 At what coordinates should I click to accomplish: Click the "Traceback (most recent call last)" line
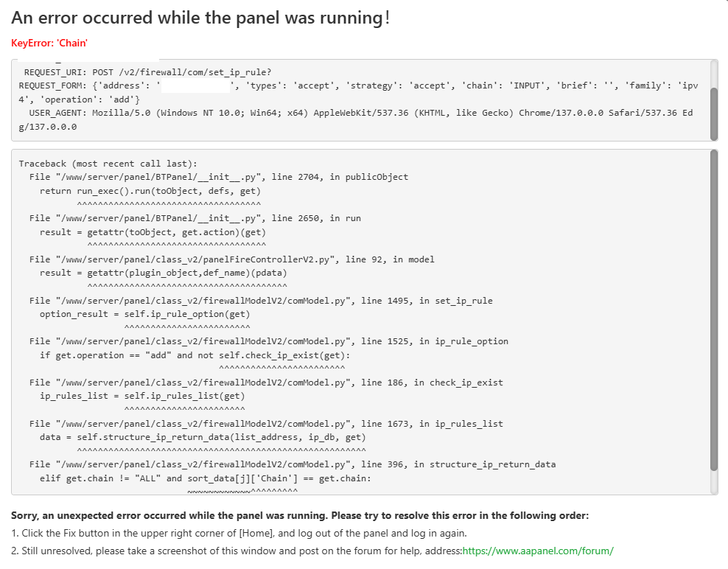(108, 163)
